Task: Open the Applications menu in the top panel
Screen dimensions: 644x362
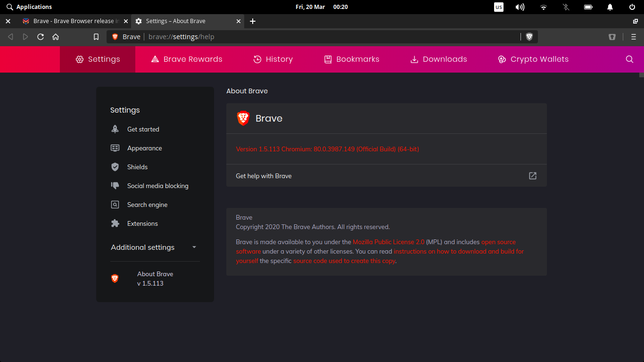Action: 29,7
